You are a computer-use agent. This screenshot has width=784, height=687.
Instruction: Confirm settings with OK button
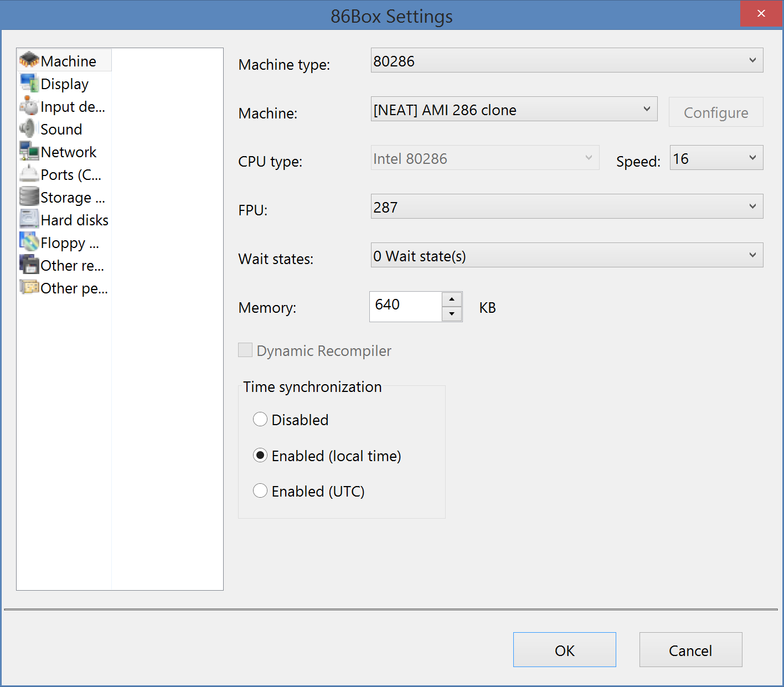(x=564, y=650)
